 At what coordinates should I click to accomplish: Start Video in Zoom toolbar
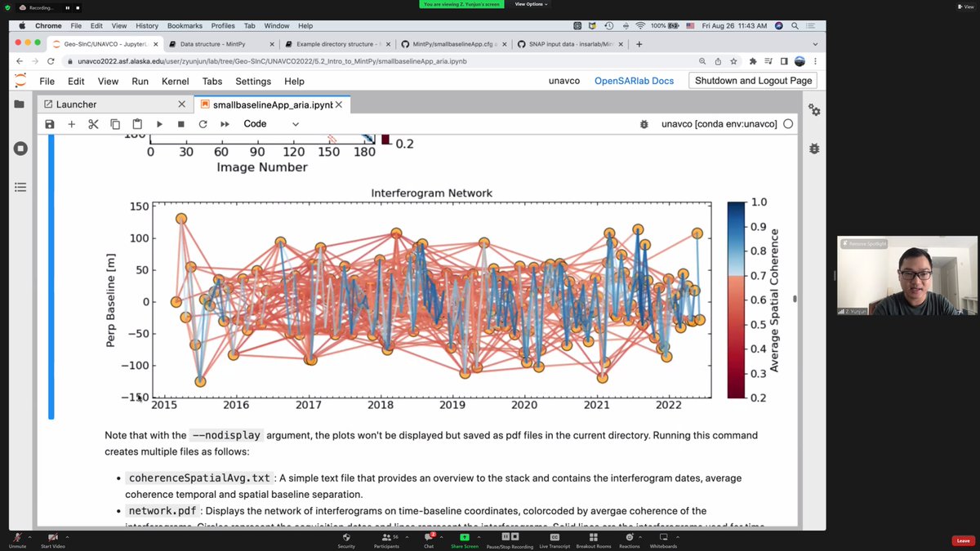(x=53, y=540)
